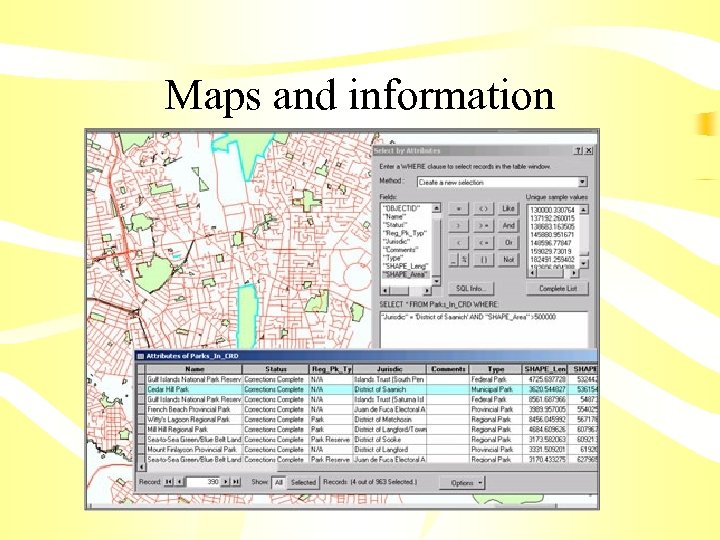Open the SQL Info dialog
Screen dimensions: 720x540
click(471, 288)
